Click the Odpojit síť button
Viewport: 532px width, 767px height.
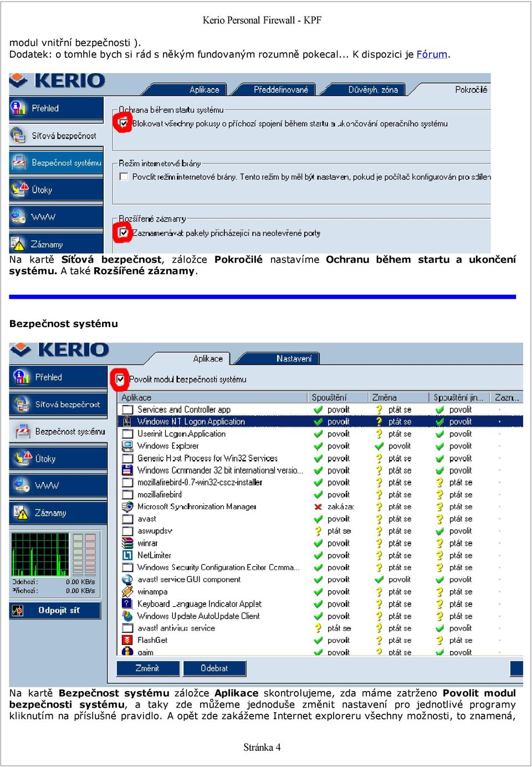[55, 610]
